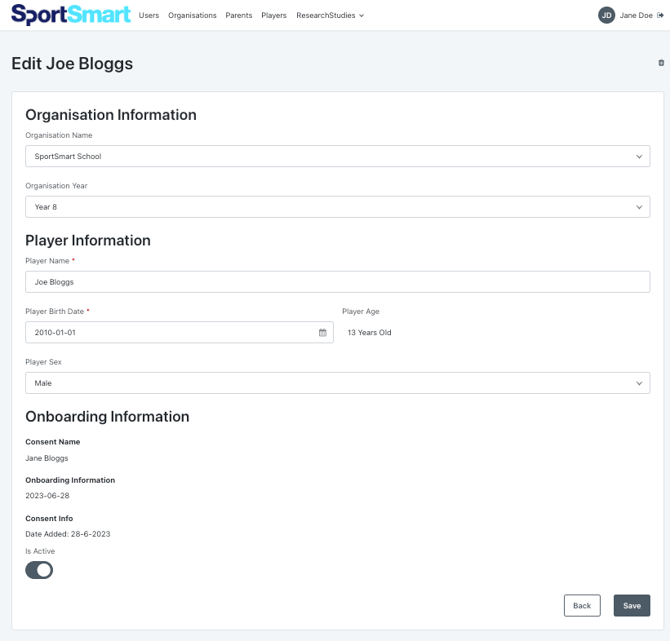670x641 pixels.
Task: Click Jane Doe username
Action: point(636,15)
